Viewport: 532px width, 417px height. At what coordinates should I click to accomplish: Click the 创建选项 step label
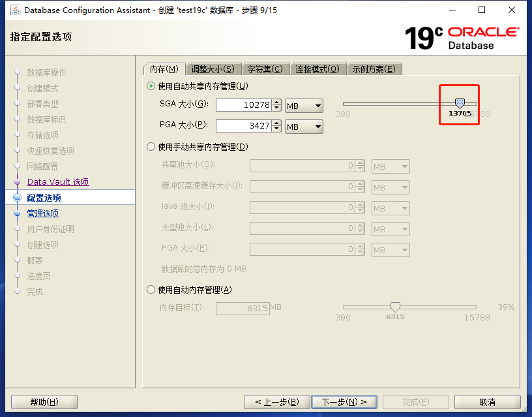click(43, 245)
